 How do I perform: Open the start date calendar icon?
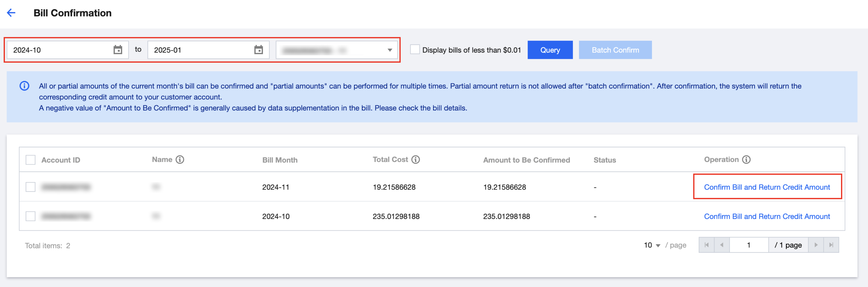click(x=118, y=50)
